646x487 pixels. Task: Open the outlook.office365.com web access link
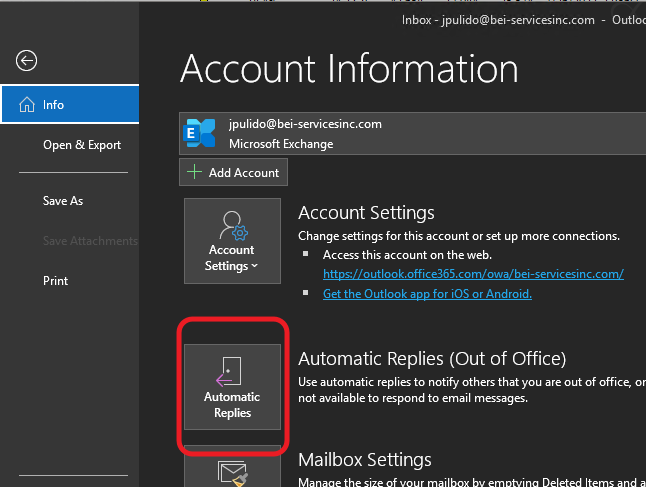click(473, 274)
